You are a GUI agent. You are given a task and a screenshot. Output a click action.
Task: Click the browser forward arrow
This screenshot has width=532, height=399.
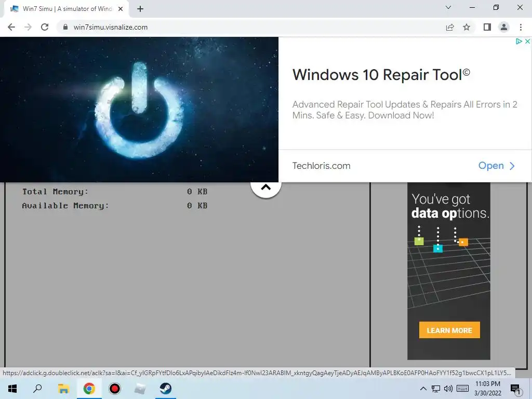(28, 27)
